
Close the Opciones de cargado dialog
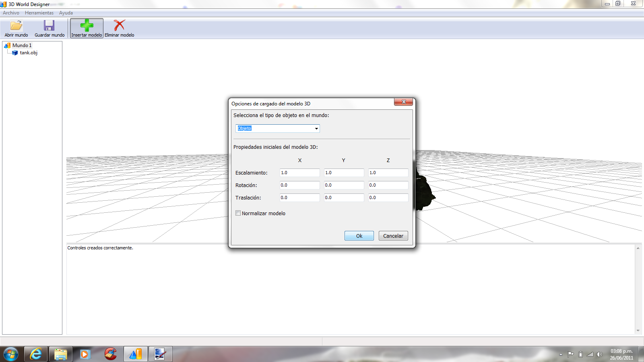404,102
